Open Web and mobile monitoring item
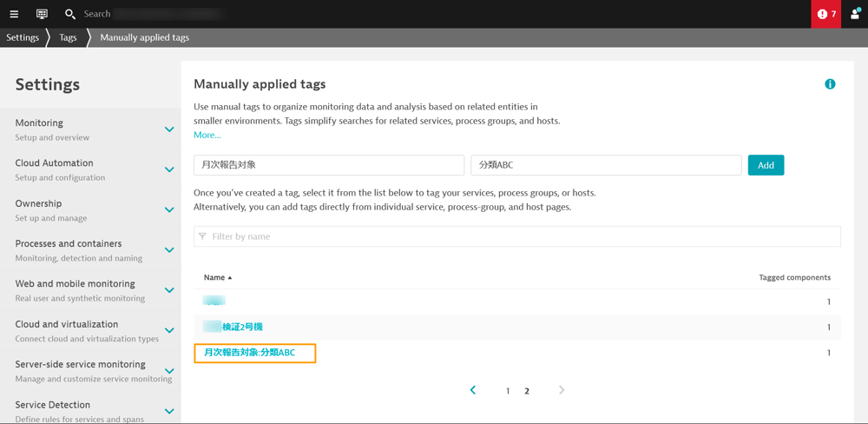Viewport: 868px width, 424px height. click(x=90, y=290)
